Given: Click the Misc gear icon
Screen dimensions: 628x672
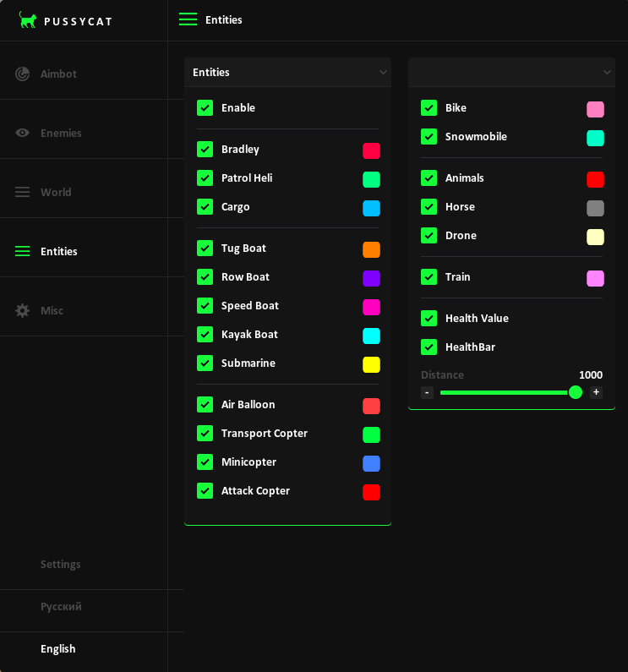Looking at the screenshot, I should coord(23,310).
